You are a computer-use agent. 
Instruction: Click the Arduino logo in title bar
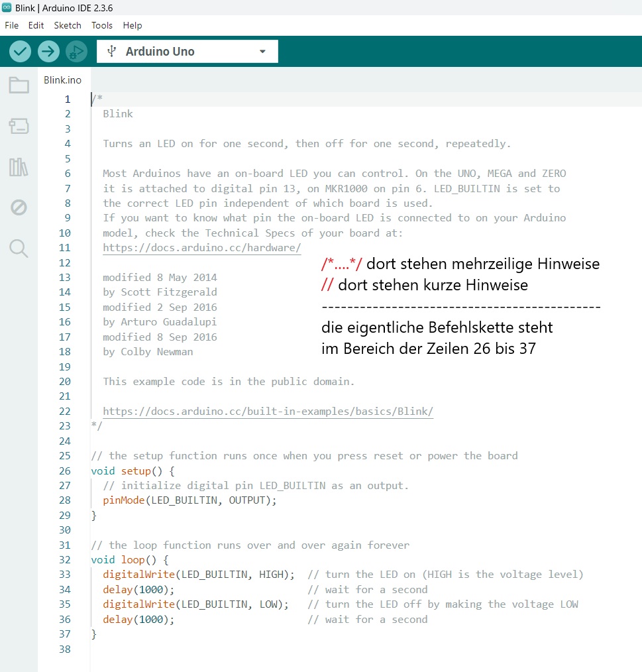pos(7,8)
